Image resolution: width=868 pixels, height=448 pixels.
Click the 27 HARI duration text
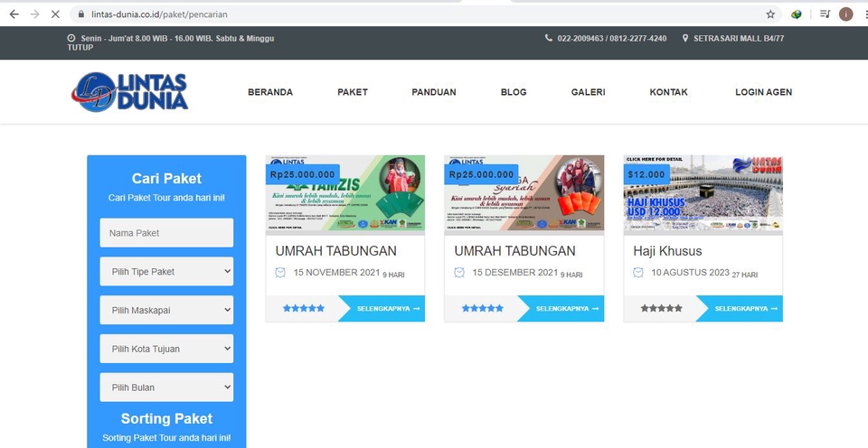point(745,275)
